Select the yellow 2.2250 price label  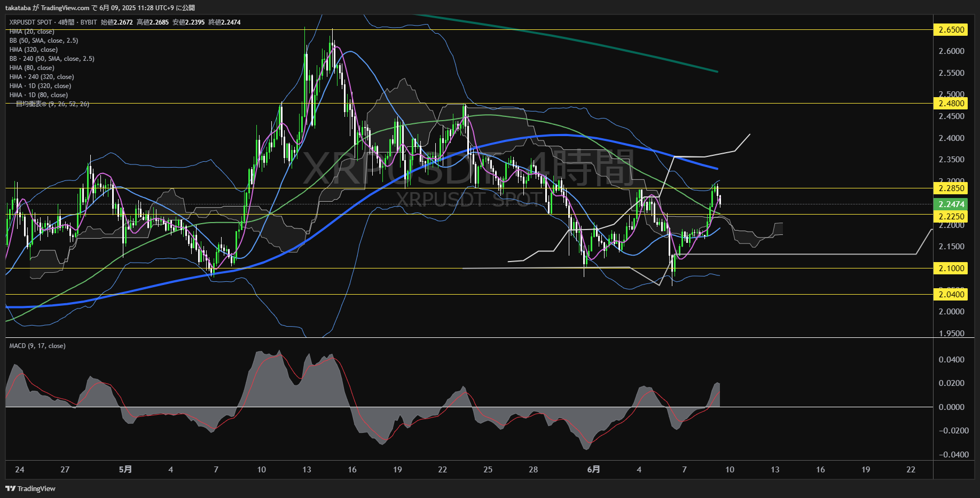pyautogui.click(x=951, y=216)
